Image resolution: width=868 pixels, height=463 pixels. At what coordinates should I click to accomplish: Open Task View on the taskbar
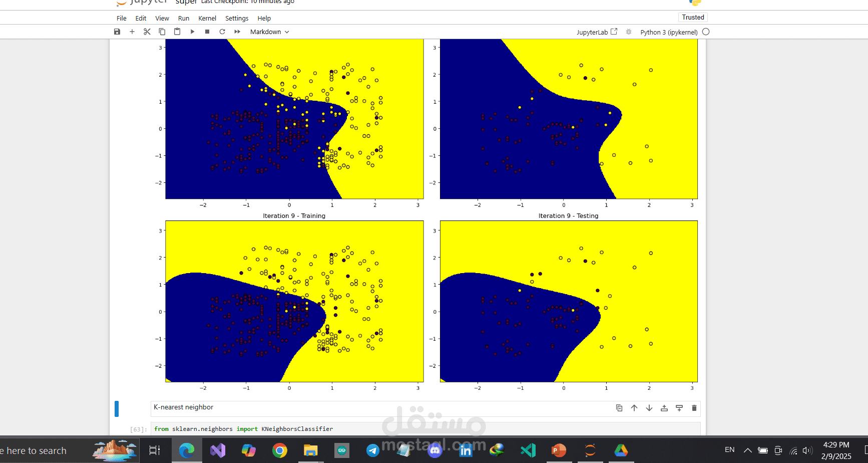155,450
